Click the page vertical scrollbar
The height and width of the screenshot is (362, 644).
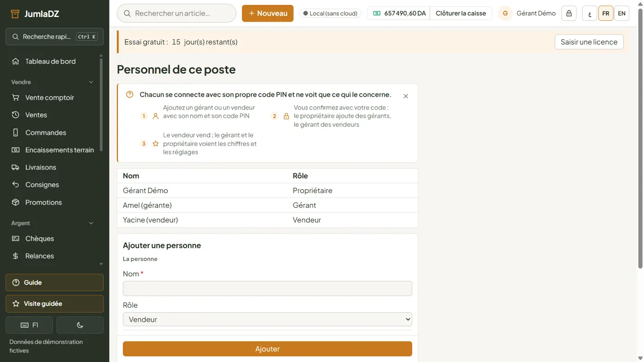click(640, 138)
